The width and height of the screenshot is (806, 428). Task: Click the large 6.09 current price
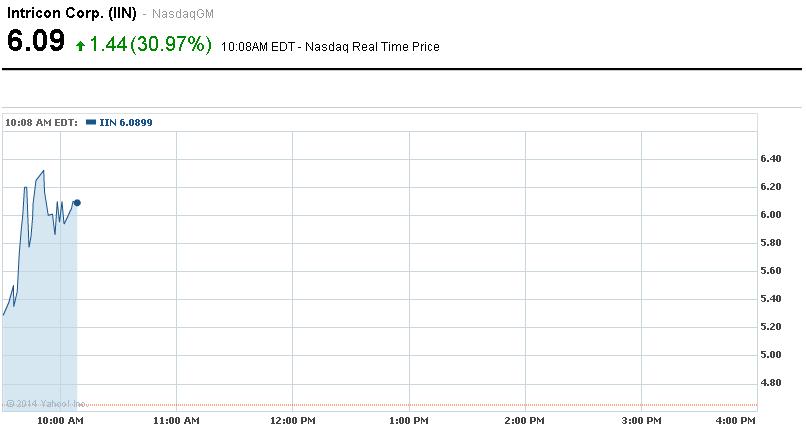coord(36,43)
